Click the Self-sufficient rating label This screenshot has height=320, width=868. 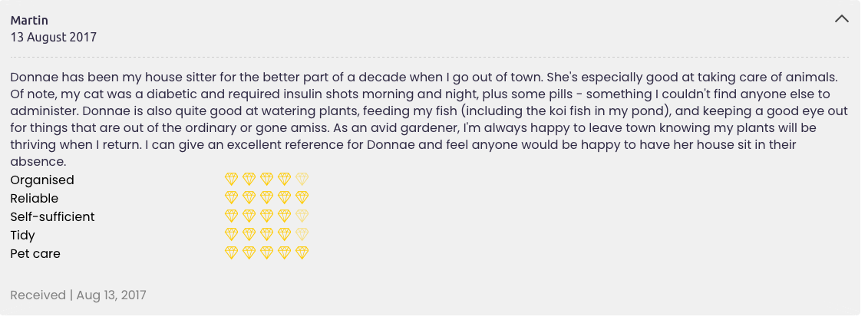pyautogui.click(x=52, y=217)
